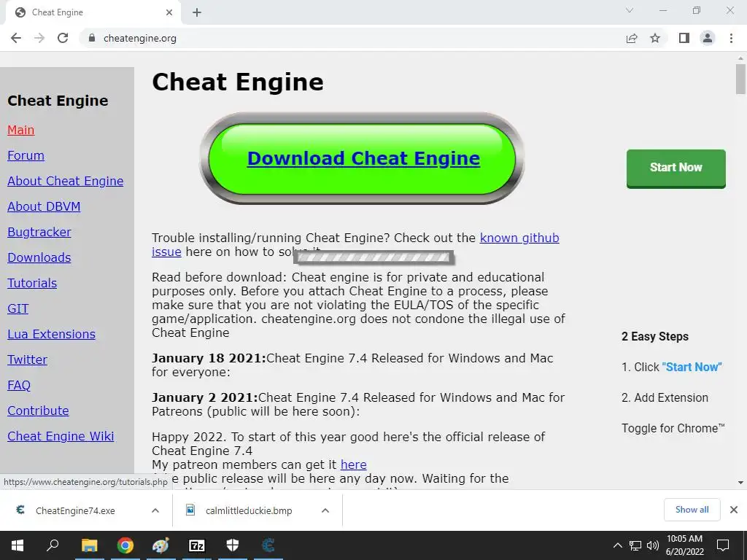Viewport: 747px width, 560px height.
Task: Bookmark this page with the star icon
Action: pyautogui.click(x=655, y=38)
